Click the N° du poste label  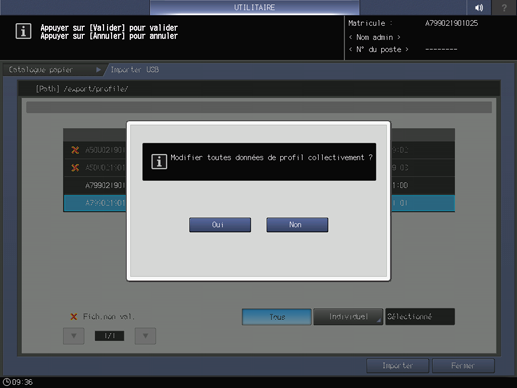click(x=378, y=49)
